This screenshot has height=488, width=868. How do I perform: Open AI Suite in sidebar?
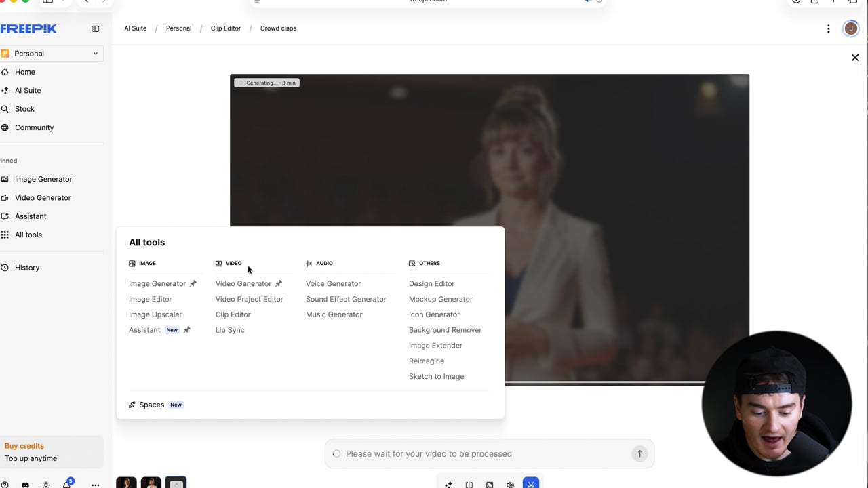[28, 90]
